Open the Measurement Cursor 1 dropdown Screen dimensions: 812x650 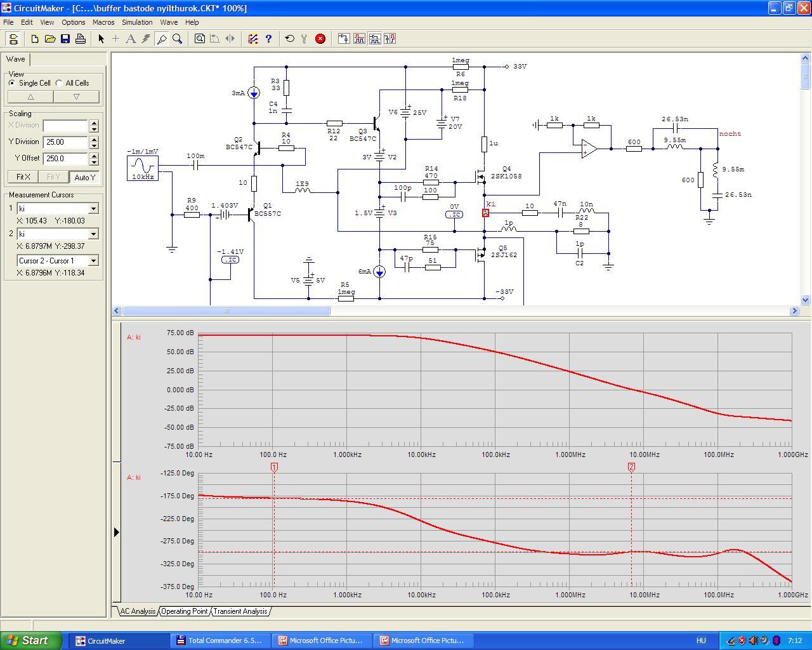point(93,209)
